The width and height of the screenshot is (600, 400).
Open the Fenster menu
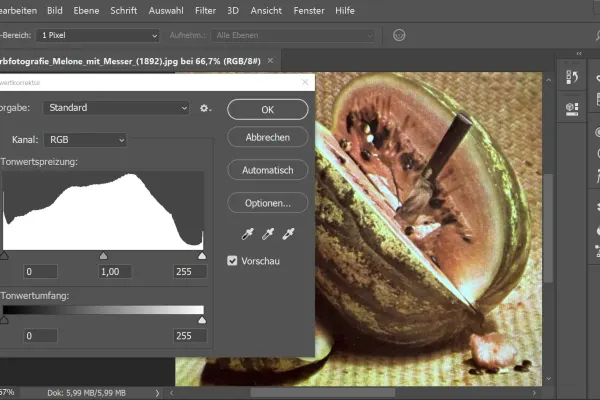pos(309,11)
